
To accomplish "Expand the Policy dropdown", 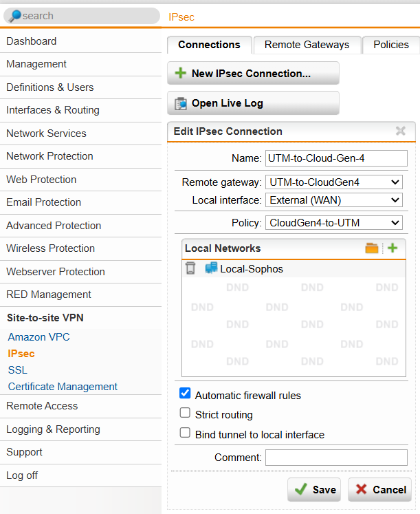I will (x=333, y=222).
